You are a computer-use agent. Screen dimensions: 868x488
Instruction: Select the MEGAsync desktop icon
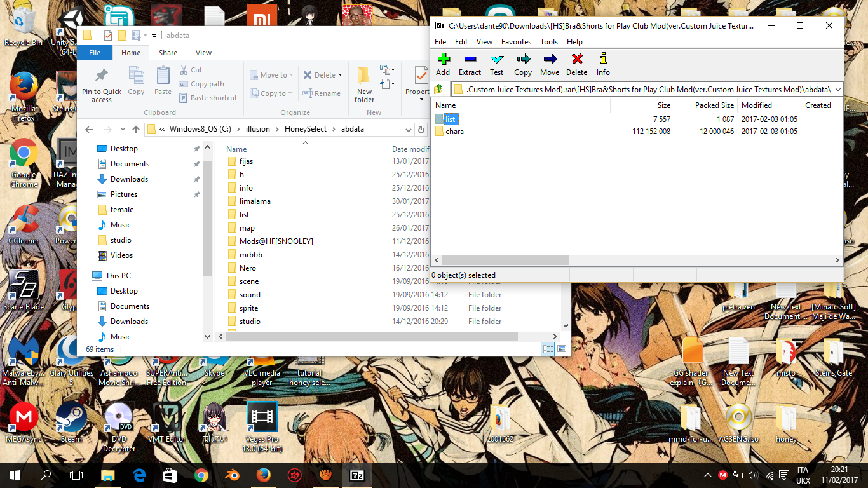coord(24,423)
